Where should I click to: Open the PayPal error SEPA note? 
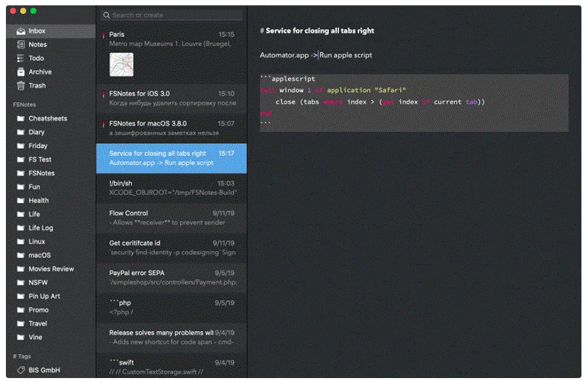[171, 278]
